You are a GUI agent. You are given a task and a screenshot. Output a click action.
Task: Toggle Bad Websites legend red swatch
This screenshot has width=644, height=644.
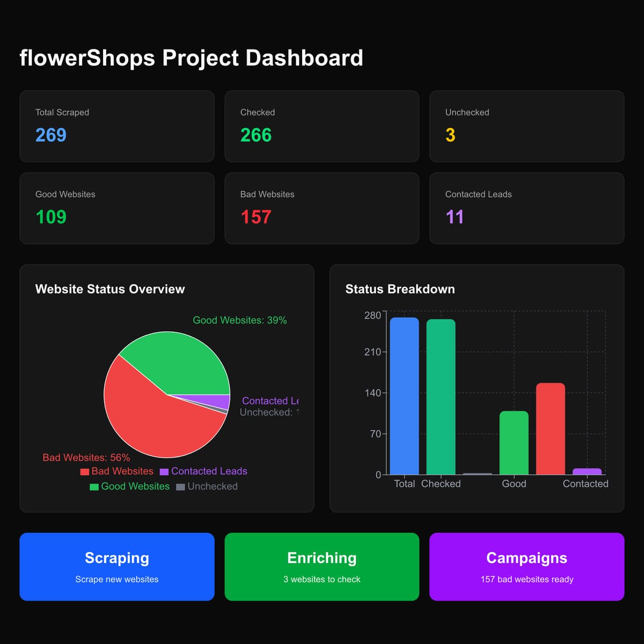click(85, 472)
